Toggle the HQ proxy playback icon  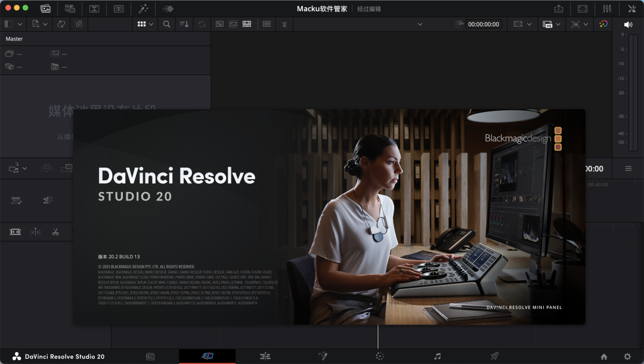pos(547,24)
